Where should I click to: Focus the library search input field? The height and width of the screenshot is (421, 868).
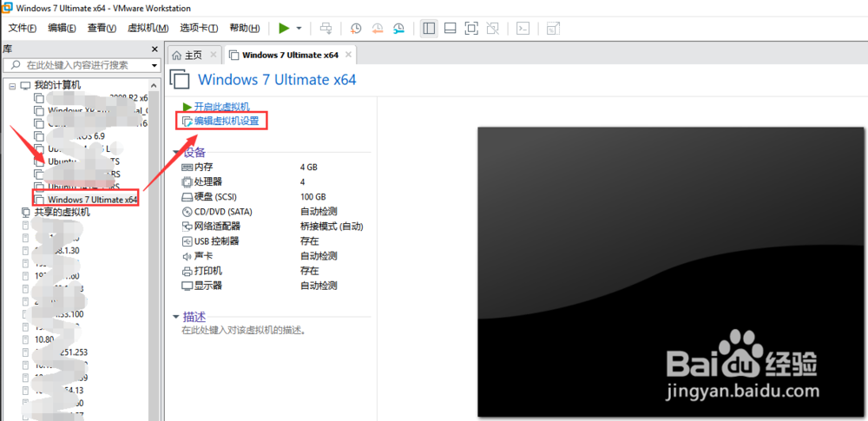(77, 65)
